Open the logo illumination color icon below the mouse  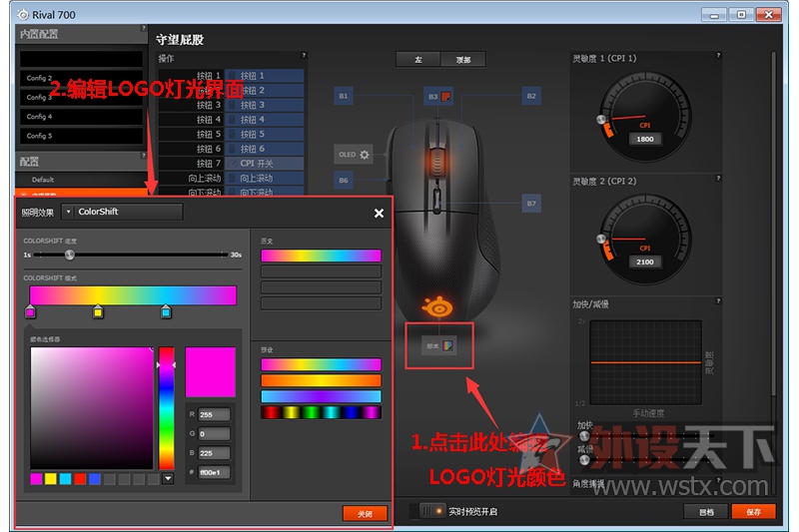click(x=447, y=345)
